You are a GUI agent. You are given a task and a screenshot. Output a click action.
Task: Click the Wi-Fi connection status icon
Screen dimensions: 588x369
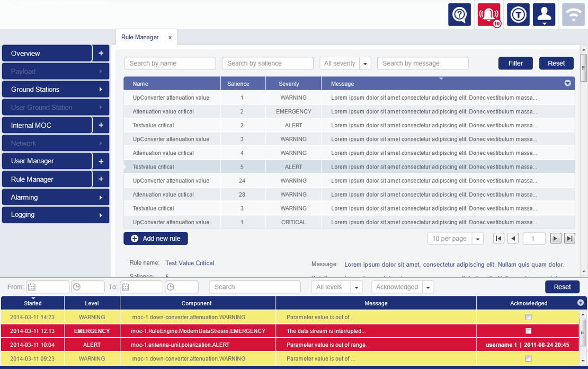pos(573,15)
